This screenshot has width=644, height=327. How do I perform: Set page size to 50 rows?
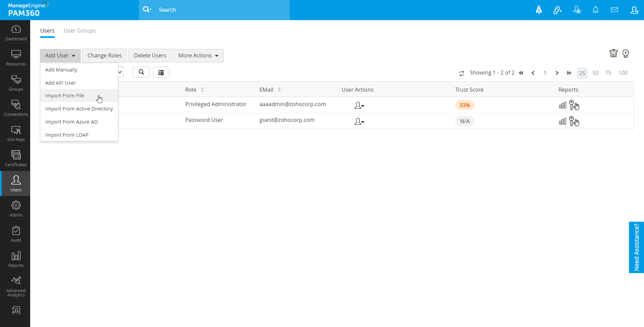(x=595, y=73)
